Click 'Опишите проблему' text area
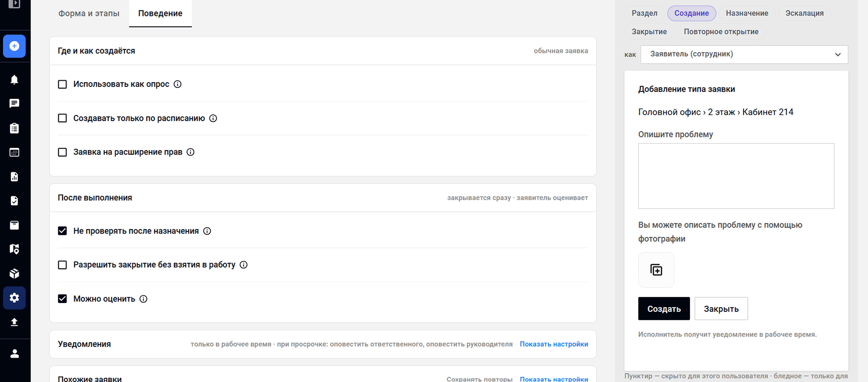This screenshot has width=868, height=382. [736, 176]
